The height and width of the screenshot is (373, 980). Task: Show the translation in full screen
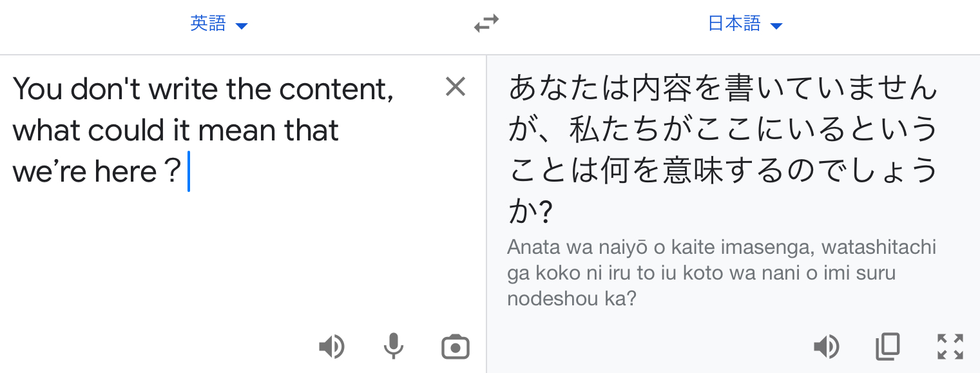pos(950,347)
